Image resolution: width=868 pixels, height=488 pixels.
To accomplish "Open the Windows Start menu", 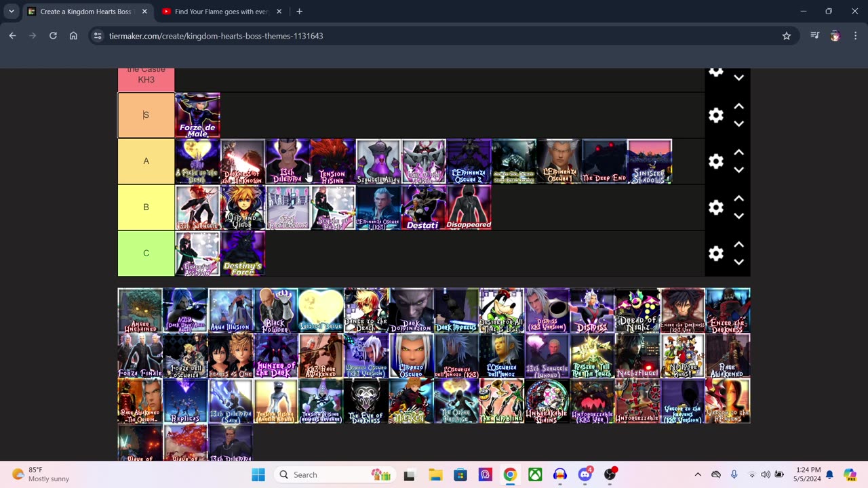I will (x=258, y=474).
